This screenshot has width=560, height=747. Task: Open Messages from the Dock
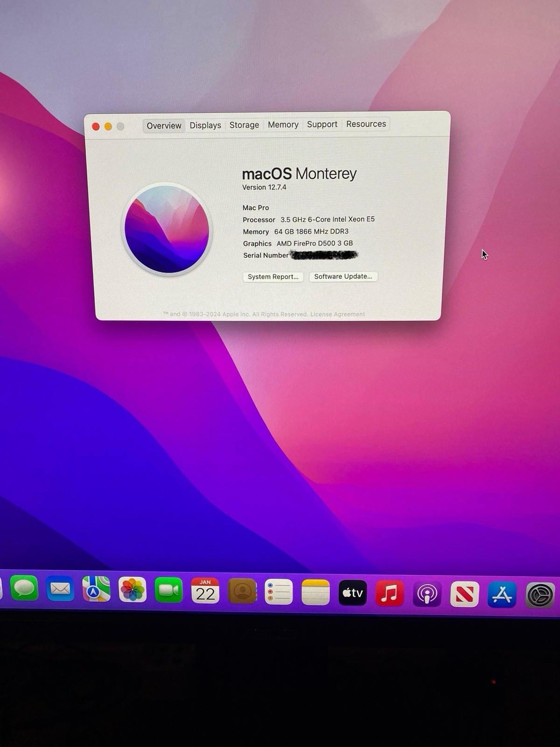coord(24,589)
